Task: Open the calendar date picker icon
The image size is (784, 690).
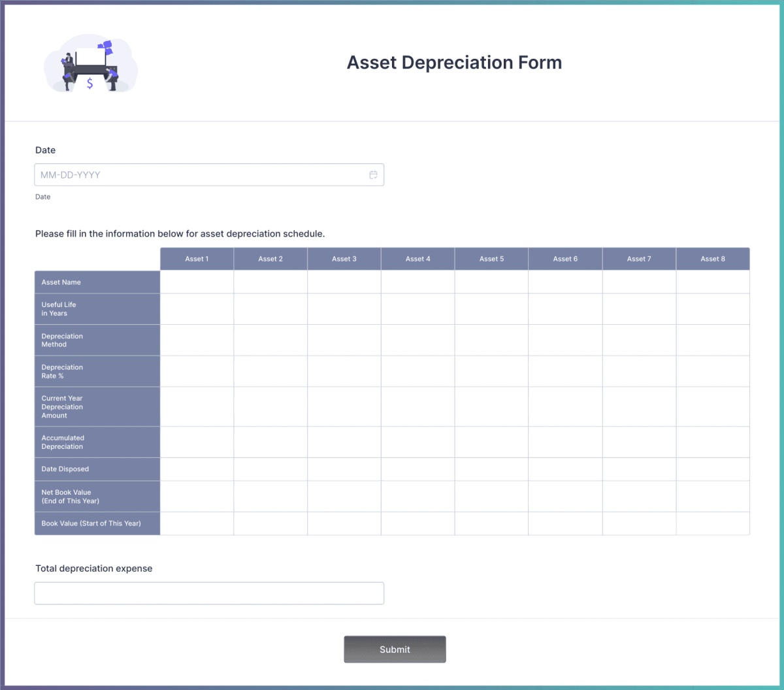Action: (373, 175)
